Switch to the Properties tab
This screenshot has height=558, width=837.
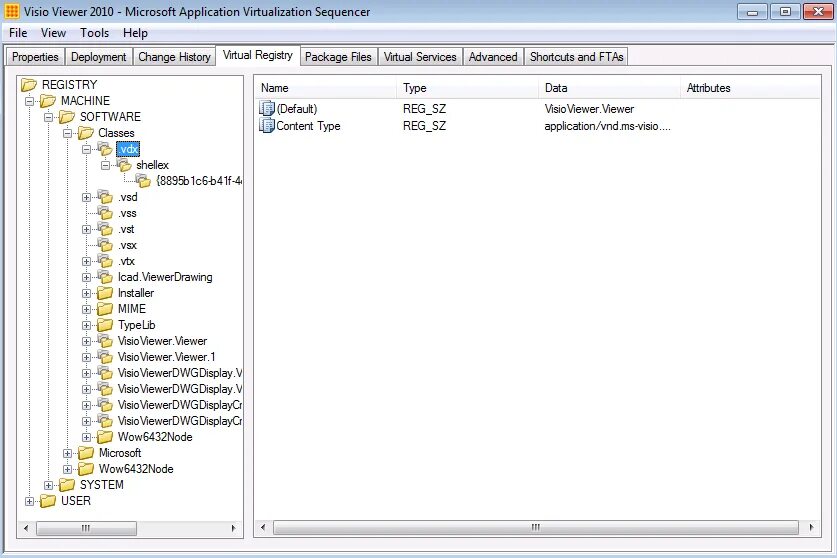(35, 57)
